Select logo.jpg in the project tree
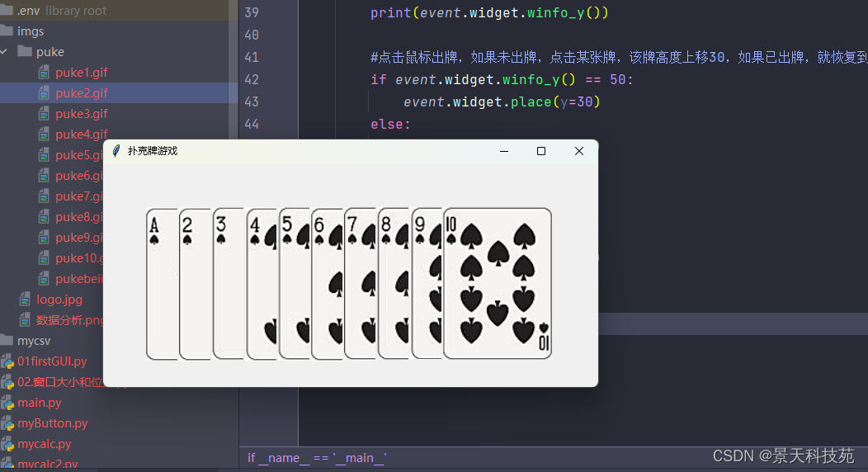 tap(59, 300)
